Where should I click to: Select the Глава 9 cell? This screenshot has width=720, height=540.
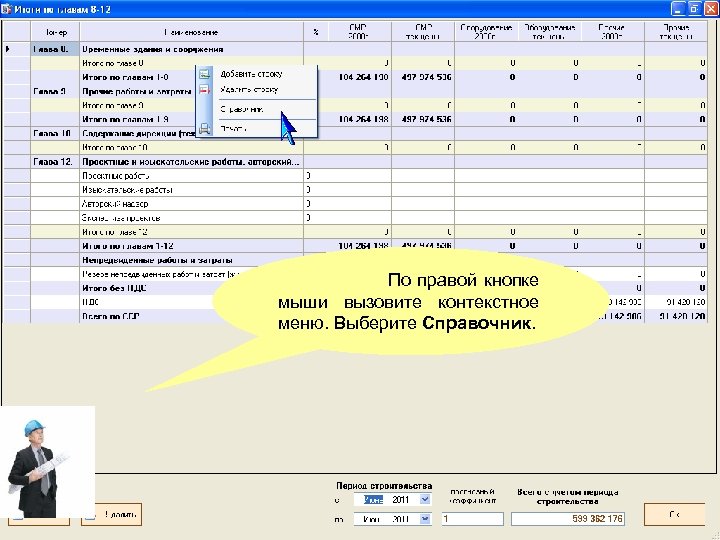55,91
